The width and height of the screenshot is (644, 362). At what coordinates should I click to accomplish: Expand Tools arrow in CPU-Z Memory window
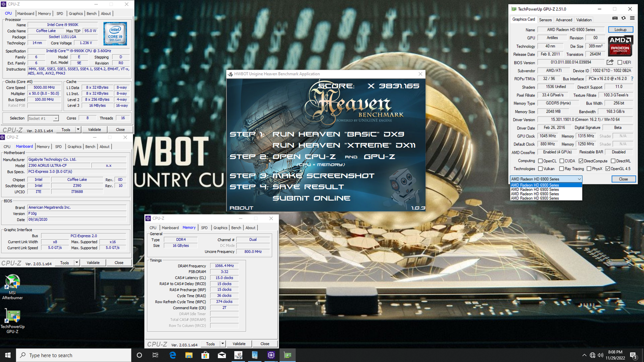point(222,344)
